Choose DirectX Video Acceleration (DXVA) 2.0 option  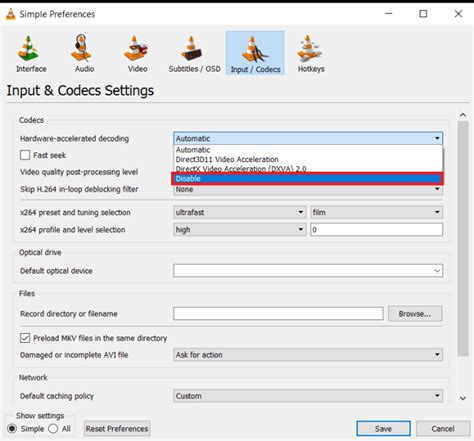click(x=308, y=169)
